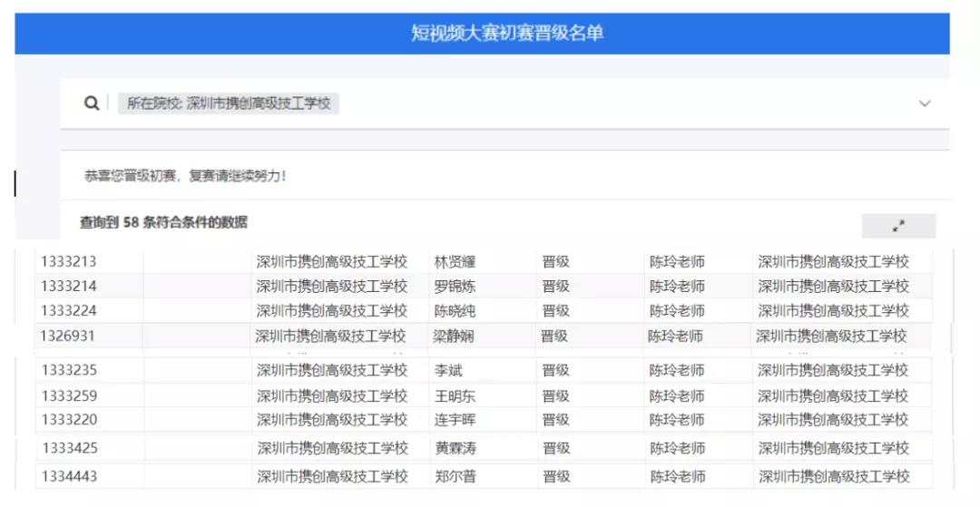Select ID cell 1333220

(69, 420)
